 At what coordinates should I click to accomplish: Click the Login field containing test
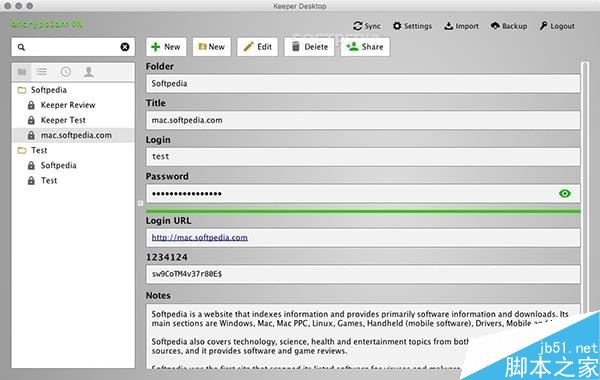[363, 157]
